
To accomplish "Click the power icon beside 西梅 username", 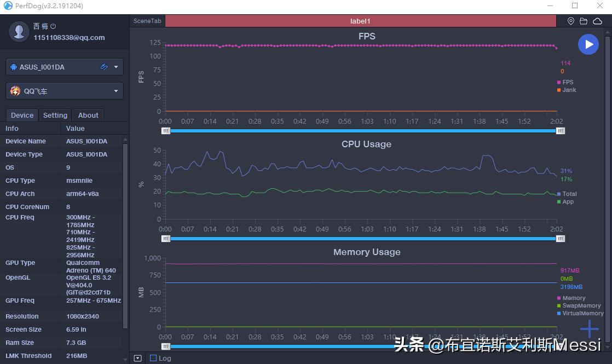I will coord(53,25).
